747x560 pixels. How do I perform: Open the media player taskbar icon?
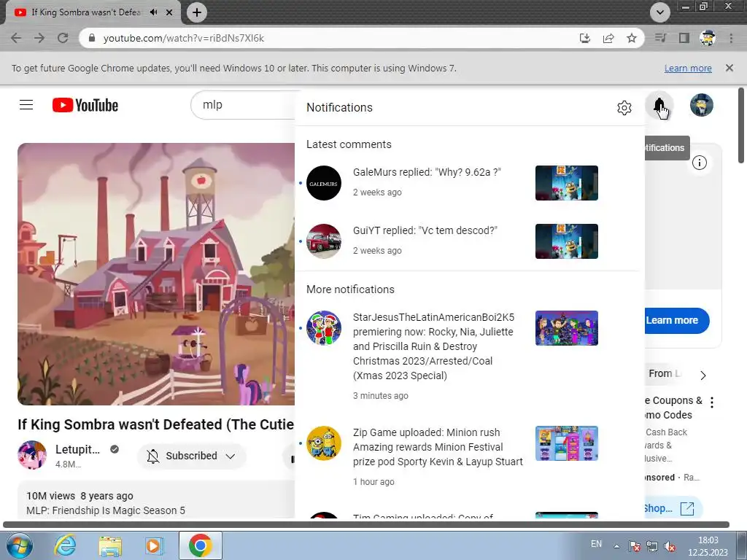click(x=155, y=545)
